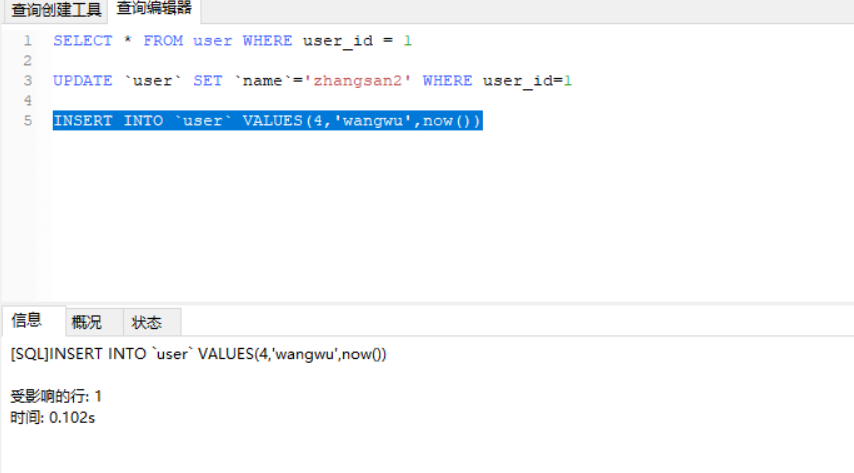Click the highlighted INSERT INTO statement
This screenshot has height=473, width=854.
(267, 120)
